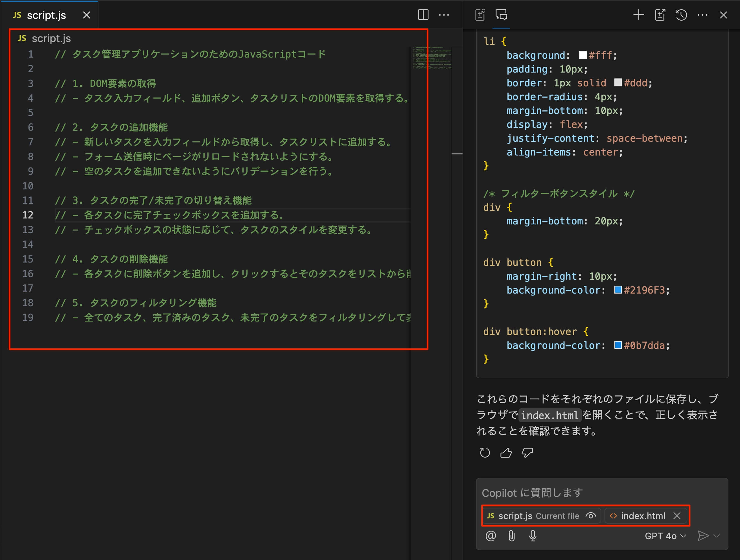740x560 pixels.
Task: Focus the Copilot question input field
Action: point(601,493)
